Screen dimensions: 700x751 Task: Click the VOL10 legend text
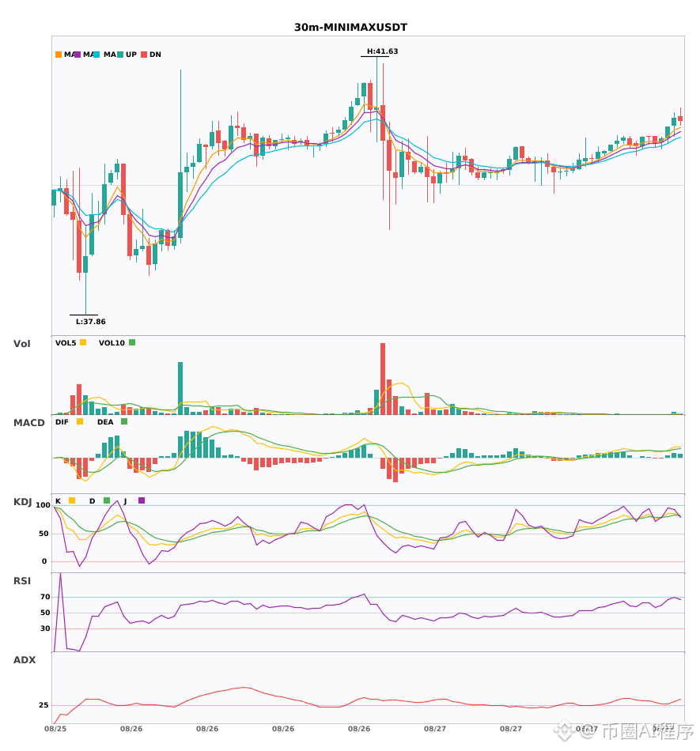coord(112,343)
